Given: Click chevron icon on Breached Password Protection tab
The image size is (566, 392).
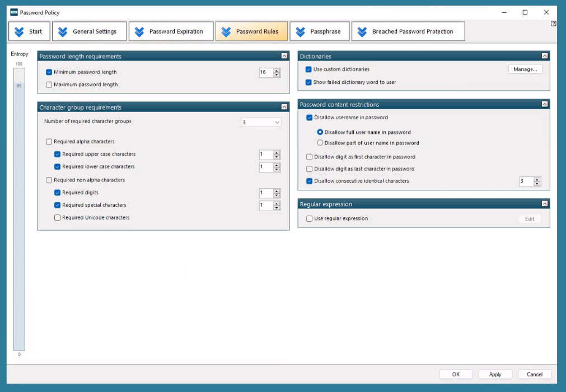Looking at the screenshot, I should click(x=362, y=32).
